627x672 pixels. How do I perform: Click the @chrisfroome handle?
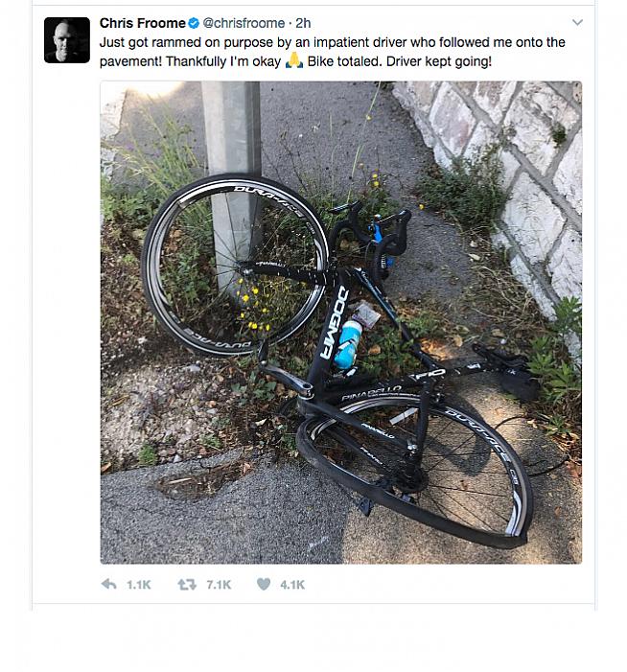pos(244,23)
